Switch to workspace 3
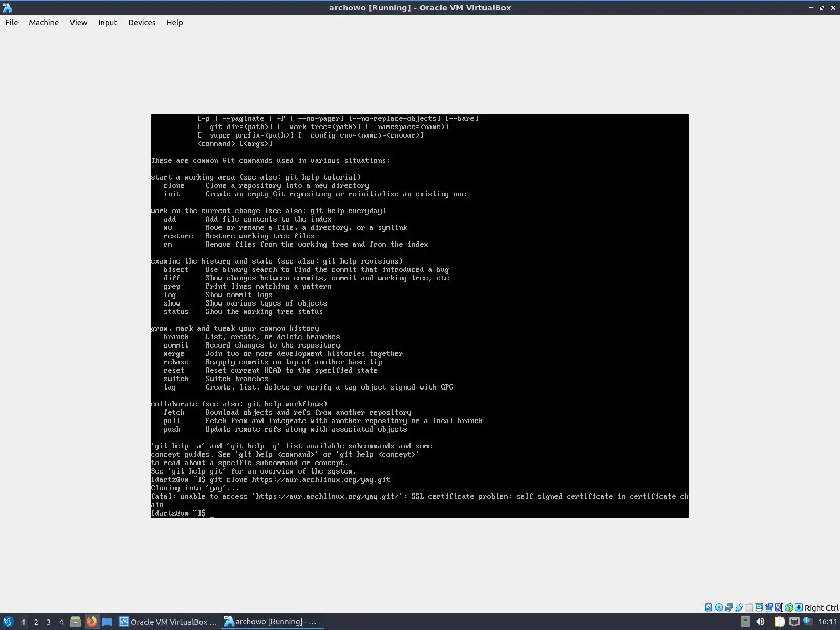Screen dimensions: 840x630 [x=48, y=622]
